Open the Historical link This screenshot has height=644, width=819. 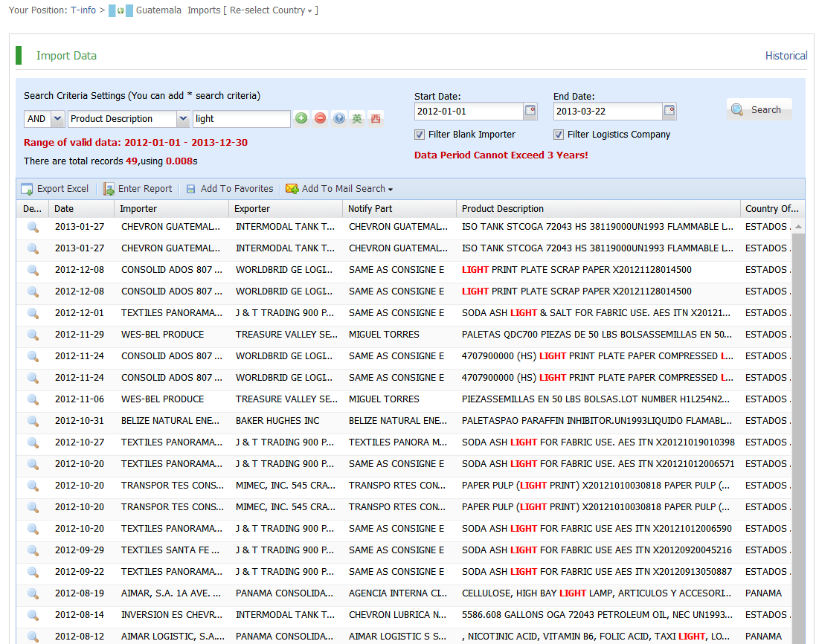786,56
